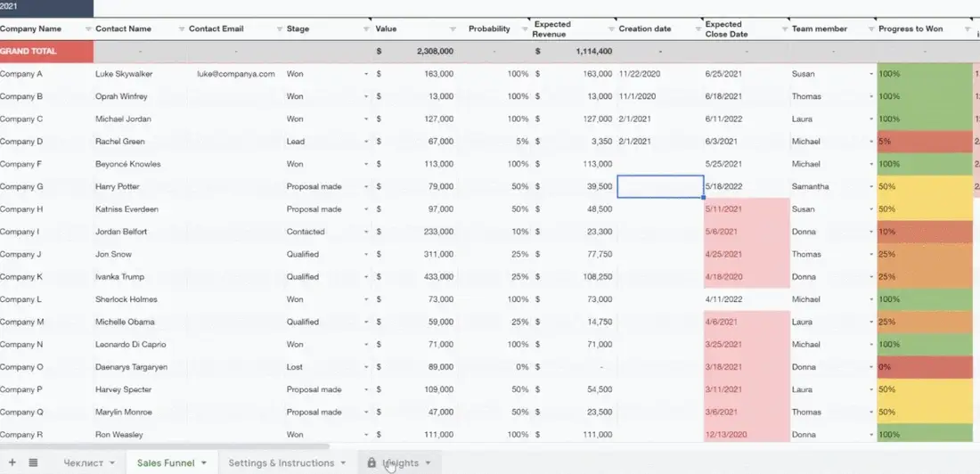Expand the Чеклист tab menu arrow
The width and height of the screenshot is (980, 474).
[112, 463]
